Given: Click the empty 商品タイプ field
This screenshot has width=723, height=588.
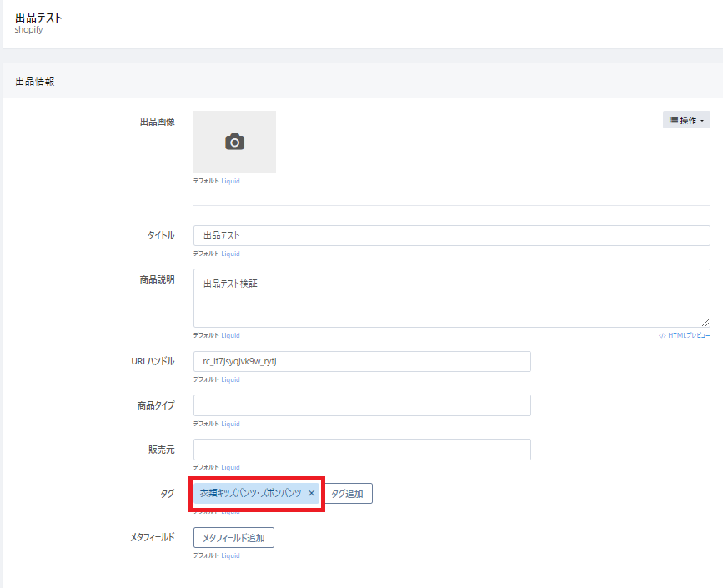Looking at the screenshot, I should [x=362, y=405].
